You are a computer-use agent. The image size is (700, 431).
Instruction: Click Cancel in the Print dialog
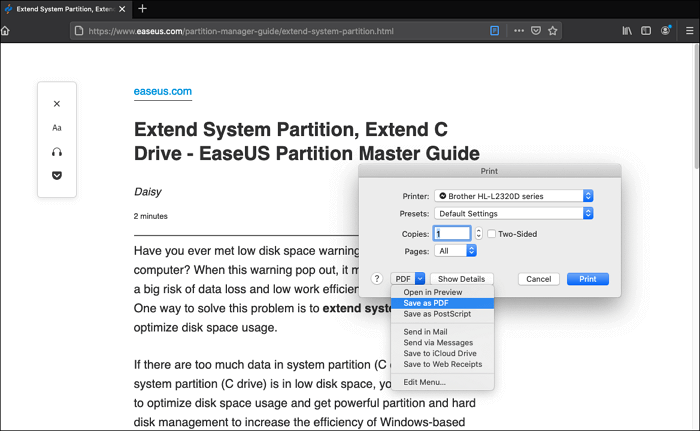click(x=538, y=279)
